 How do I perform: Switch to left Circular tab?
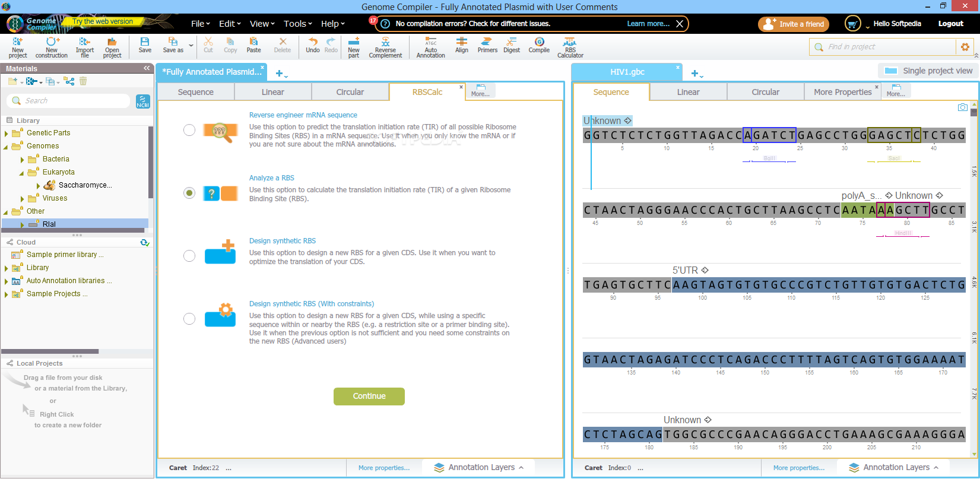[x=350, y=92]
